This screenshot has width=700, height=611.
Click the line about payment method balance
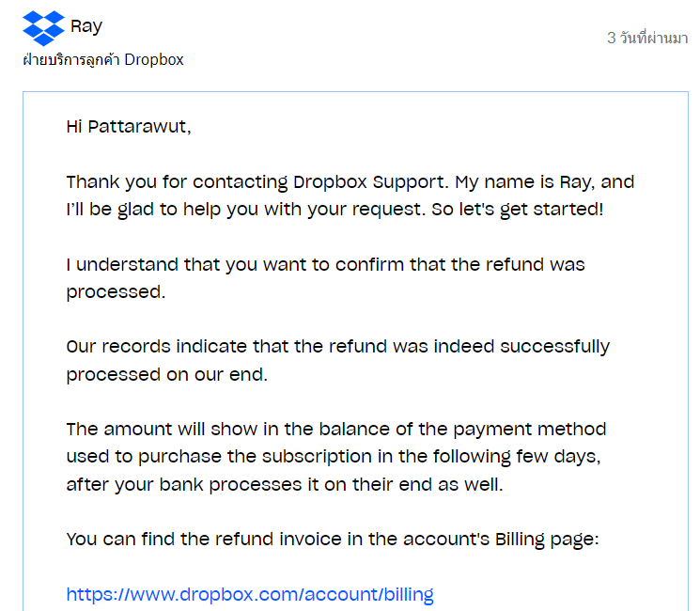(336, 430)
